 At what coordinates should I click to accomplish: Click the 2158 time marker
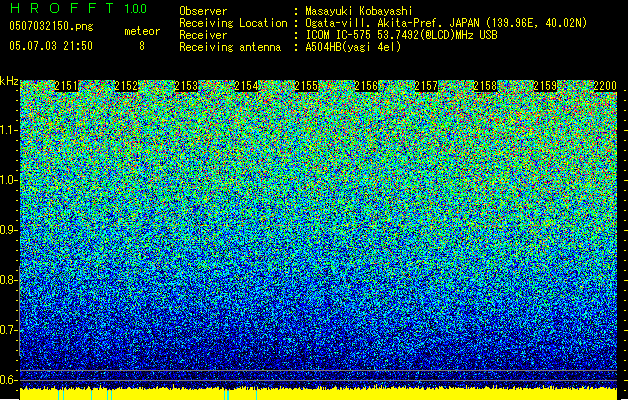(x=485, y=86)
